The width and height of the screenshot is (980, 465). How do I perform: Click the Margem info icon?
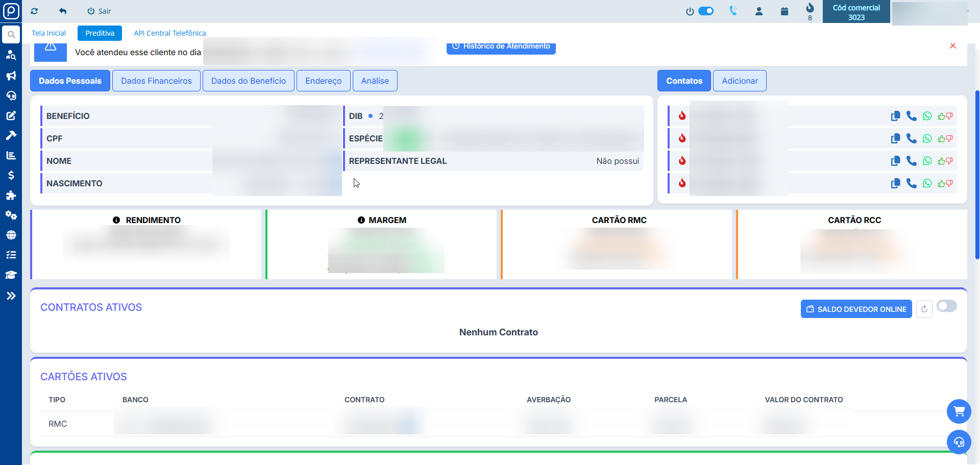coord(361,220)
